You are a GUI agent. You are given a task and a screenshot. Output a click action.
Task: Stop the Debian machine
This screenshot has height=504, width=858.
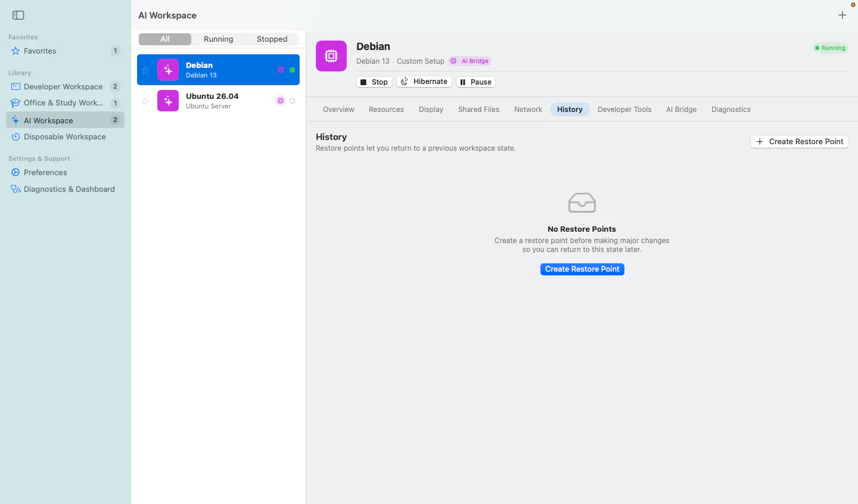[374, 82]
